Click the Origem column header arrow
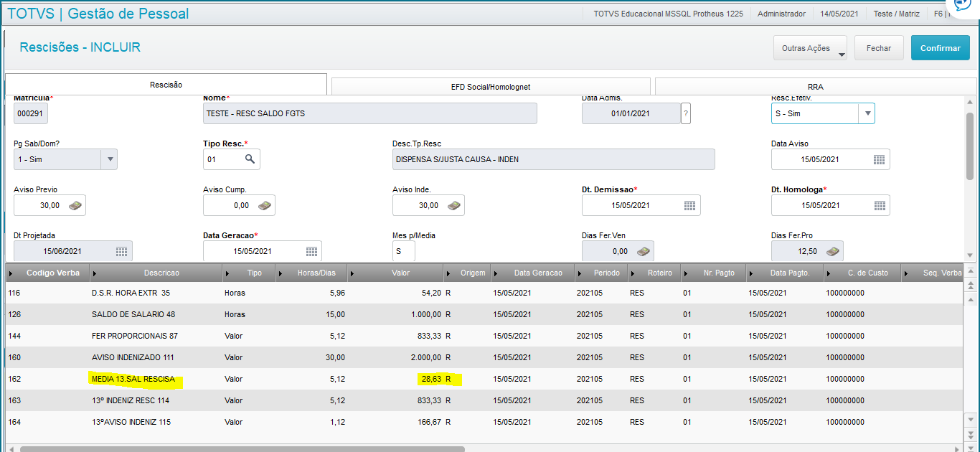The height and width of the screenshot is (452, 980). pyautogui.click(x=450, y=273)
